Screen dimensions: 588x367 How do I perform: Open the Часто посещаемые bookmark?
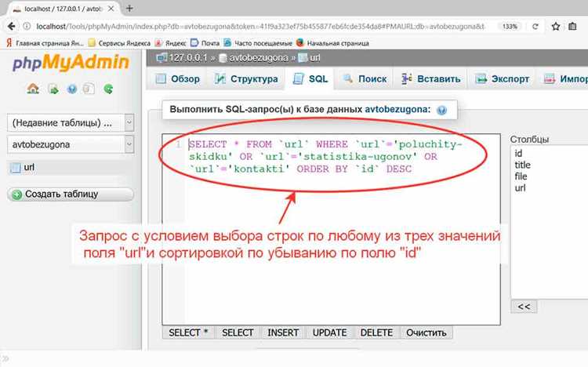point(258,43)
